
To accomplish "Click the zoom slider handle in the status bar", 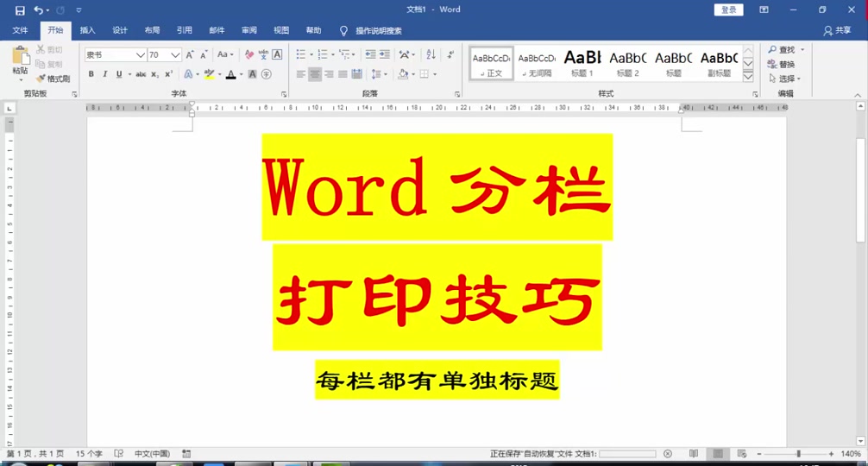I will pyautogui.click(x=798, y=454).
